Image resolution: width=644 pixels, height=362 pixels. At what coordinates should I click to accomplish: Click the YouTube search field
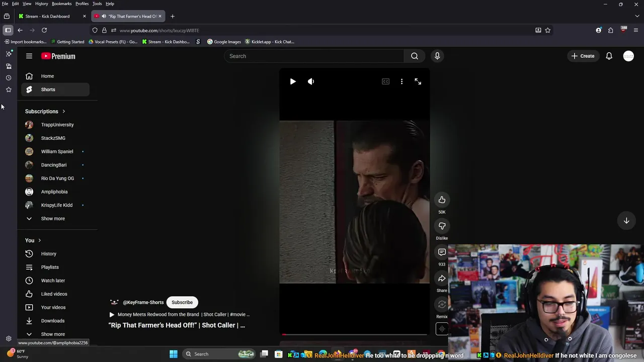pyautogui.click(x=314, y=56)
